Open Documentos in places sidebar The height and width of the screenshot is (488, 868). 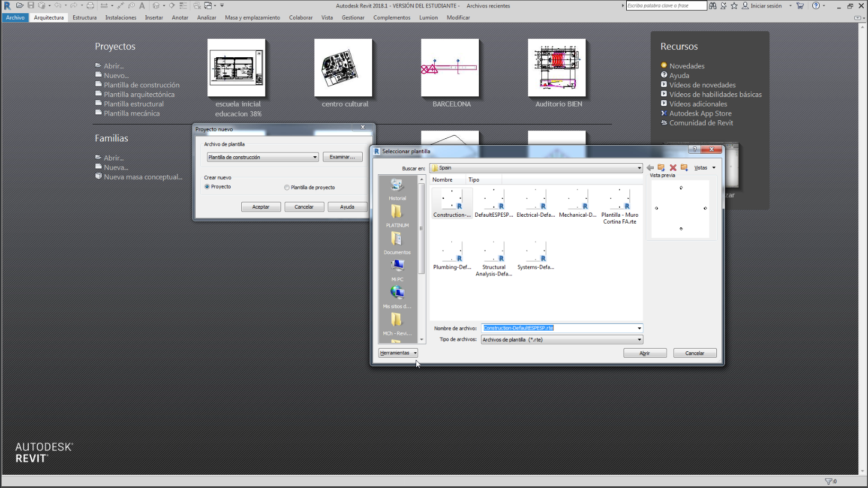click(397, 243)
